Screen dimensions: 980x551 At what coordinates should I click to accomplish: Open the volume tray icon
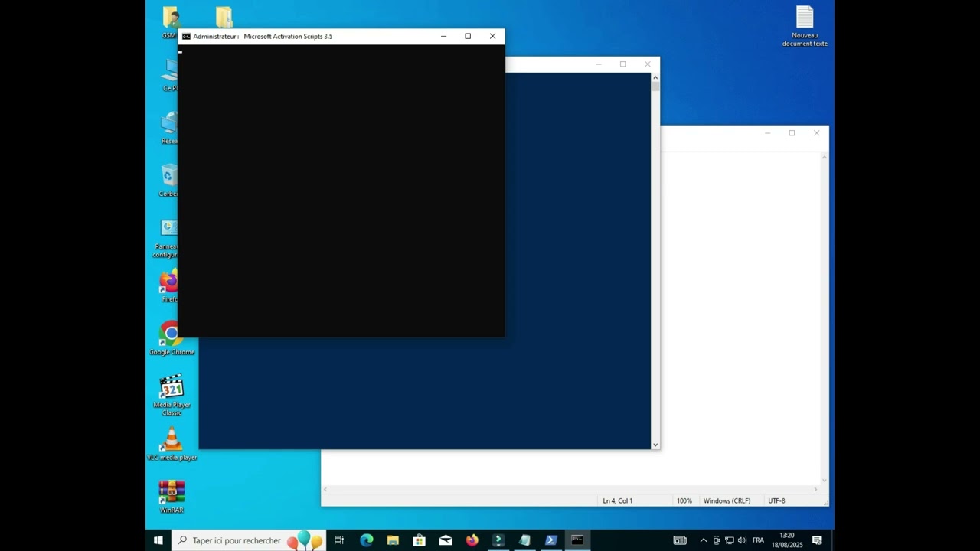(741, 540)
